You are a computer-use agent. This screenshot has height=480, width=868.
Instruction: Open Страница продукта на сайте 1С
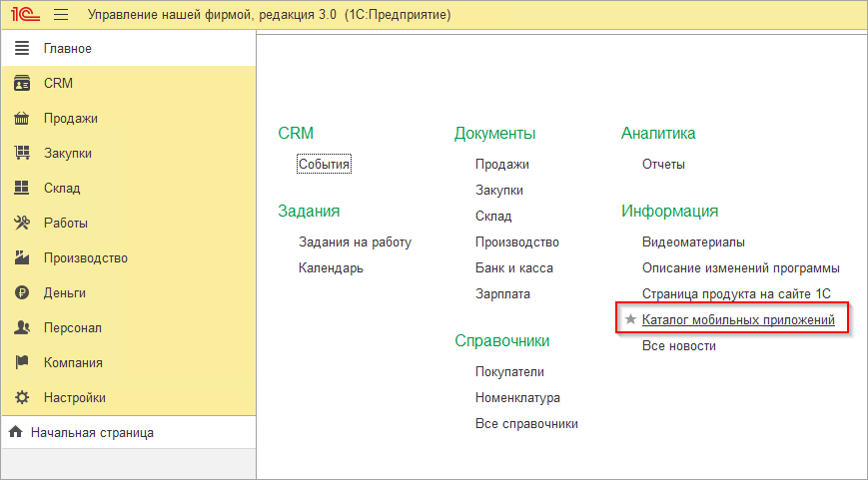point(737,294)
